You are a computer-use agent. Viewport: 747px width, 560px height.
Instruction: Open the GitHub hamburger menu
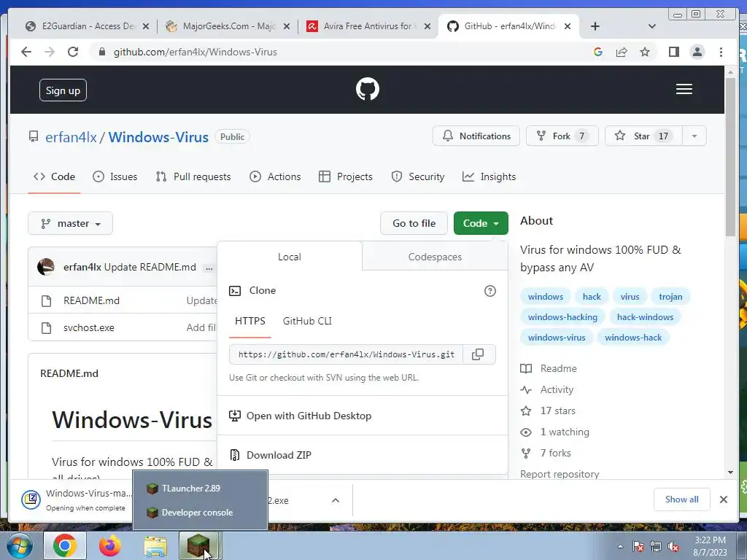click(684, 89)
